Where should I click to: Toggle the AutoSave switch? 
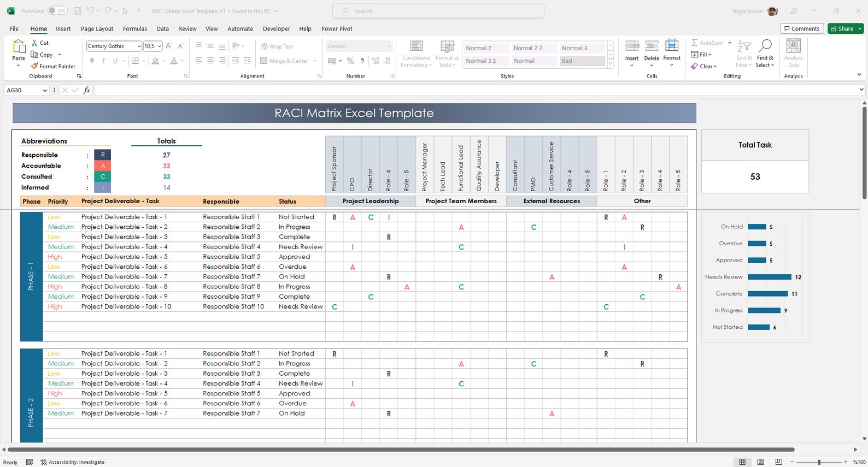pos(57,11)
